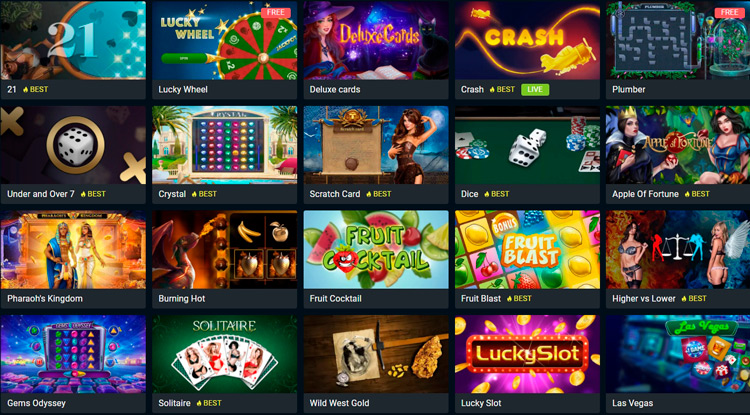The image size is (750, 415).
Task: Click the BEST badge beside Higher vs Lower
Action: coord(694,298)
